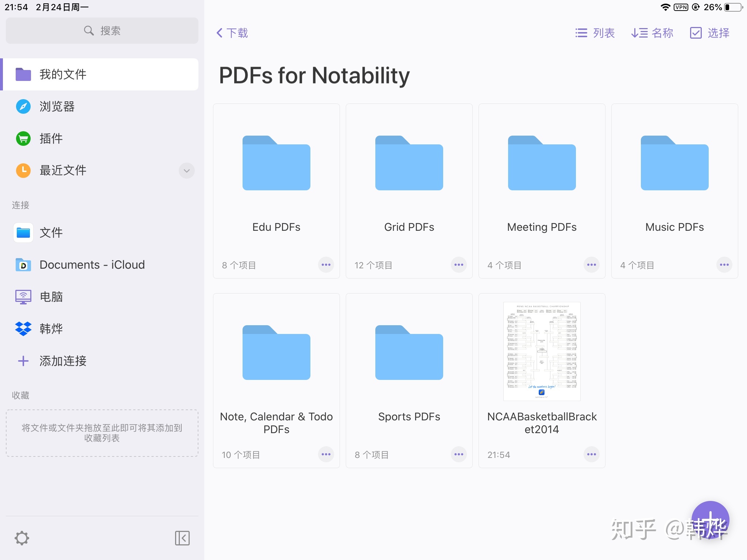Open the 电脑 computer connection icon
747x560 pixels.
[23, 297]
